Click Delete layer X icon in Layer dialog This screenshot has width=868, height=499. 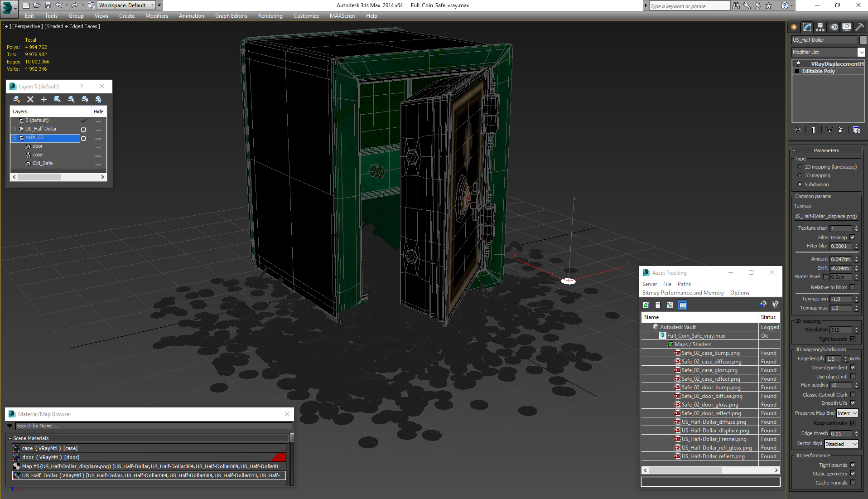30,99
